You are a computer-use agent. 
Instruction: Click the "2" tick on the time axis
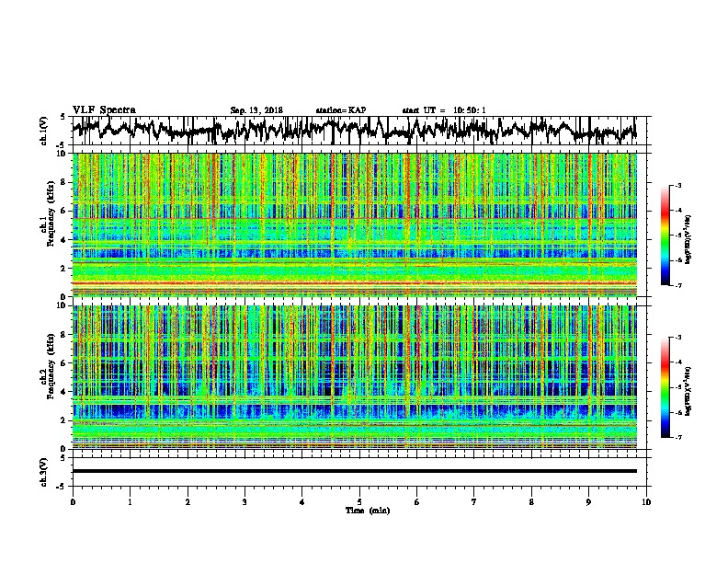coord(188,502)
